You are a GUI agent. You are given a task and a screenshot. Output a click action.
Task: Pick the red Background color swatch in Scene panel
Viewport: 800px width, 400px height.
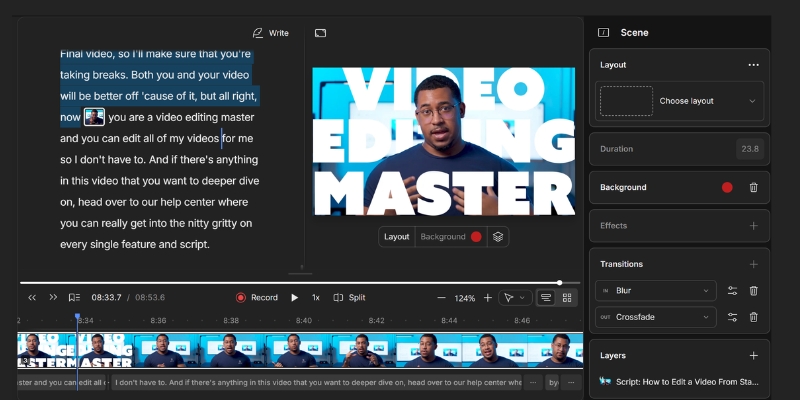point(727,187)
